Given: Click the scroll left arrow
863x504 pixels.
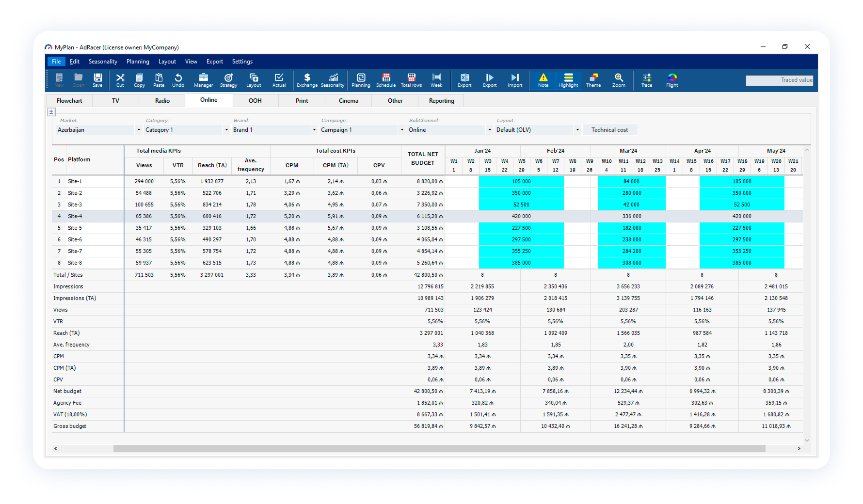Looking at the screenshot, I should pyautogui.click(x=56, y=449).
